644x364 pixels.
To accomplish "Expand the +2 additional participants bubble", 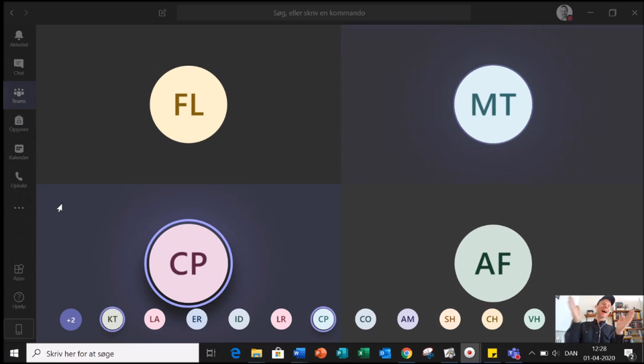I will (70, 320).
